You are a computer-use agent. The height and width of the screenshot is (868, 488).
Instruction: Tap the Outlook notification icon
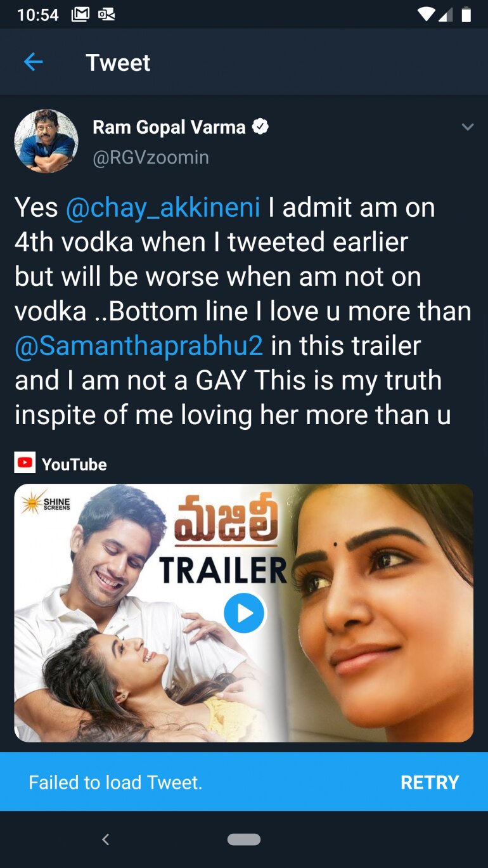[106, 14]
